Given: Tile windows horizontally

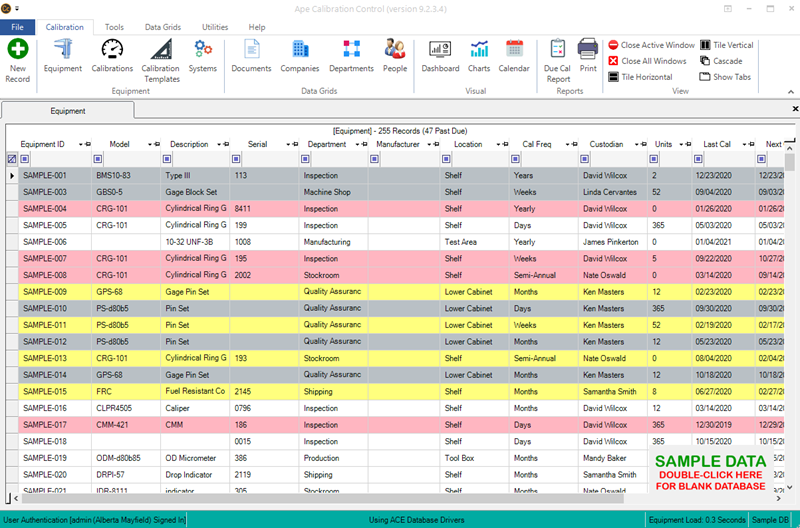Looking at the screenshot, I should (x=640, y=77).
